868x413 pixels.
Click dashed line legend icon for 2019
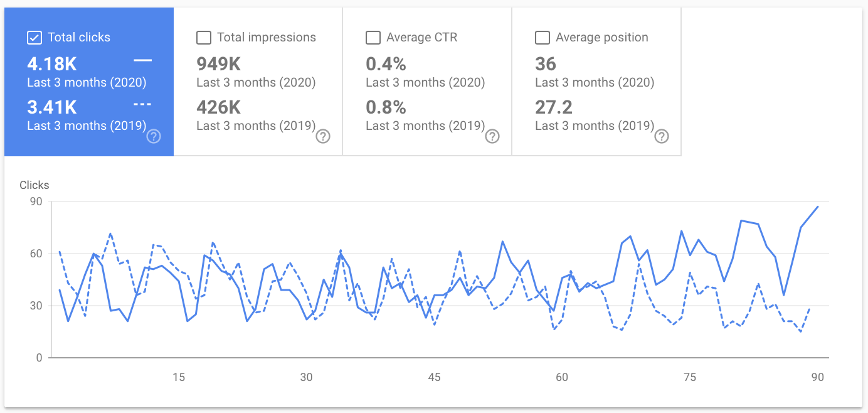click(x=143, y=104)
